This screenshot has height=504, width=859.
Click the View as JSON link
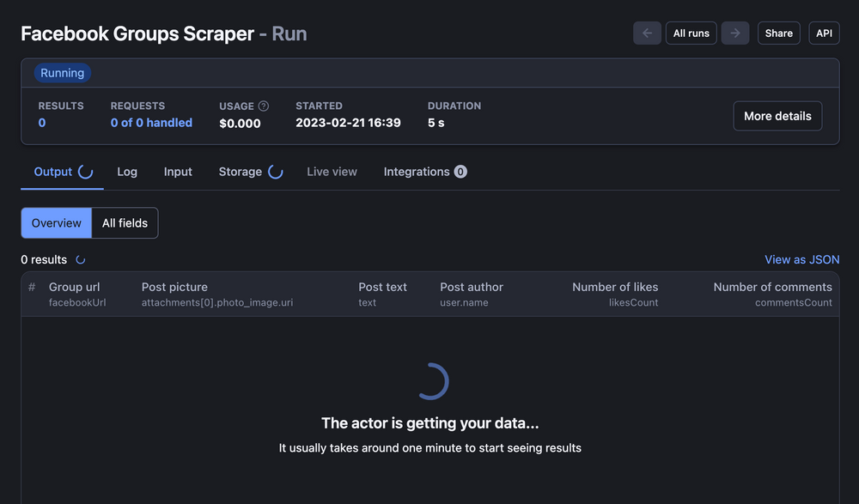[x=801, y=259]
